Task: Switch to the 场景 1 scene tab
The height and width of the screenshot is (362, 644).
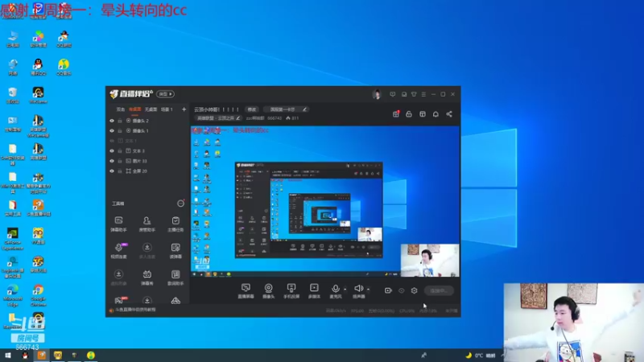Action: coord(167,109)
